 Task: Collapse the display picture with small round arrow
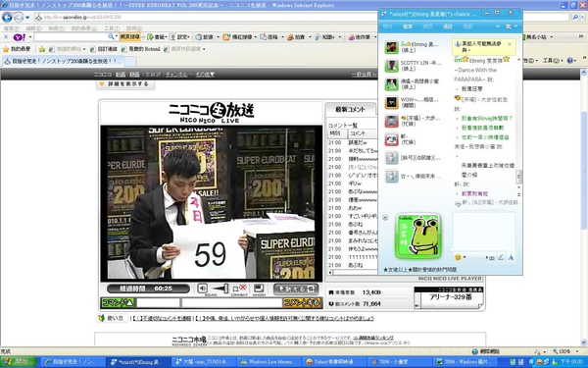[x=385, y=218]
